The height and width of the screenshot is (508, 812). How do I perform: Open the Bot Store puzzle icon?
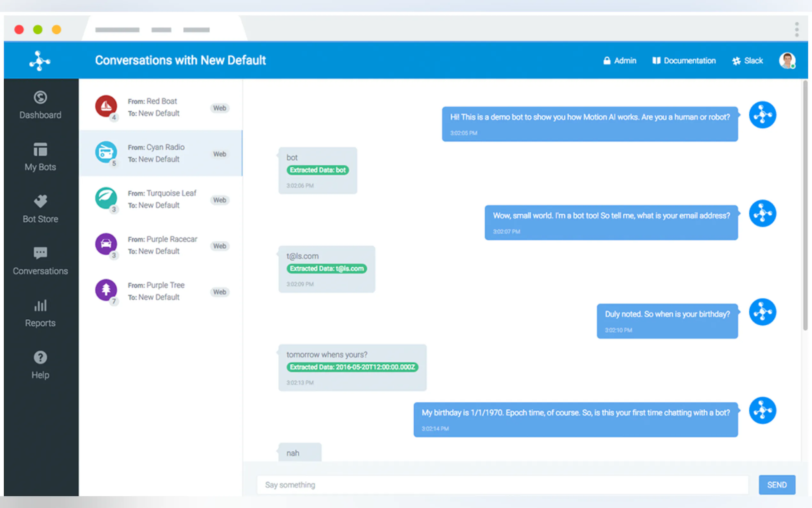[40, 201]
